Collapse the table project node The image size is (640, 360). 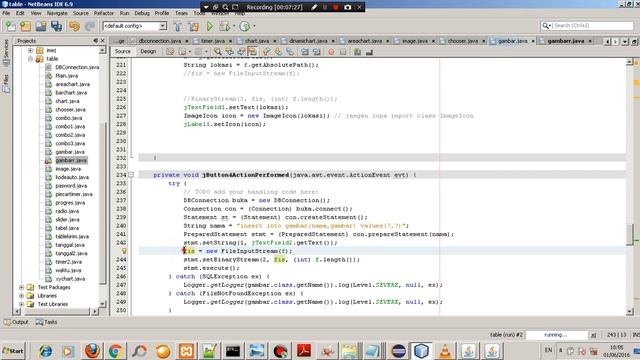(x=30, y=59)
